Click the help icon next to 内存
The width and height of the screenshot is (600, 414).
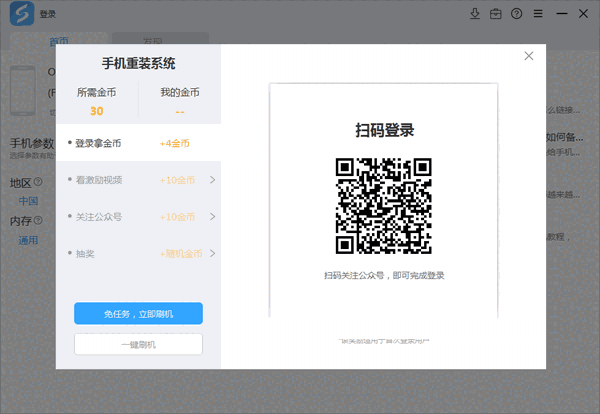point(38,221)
